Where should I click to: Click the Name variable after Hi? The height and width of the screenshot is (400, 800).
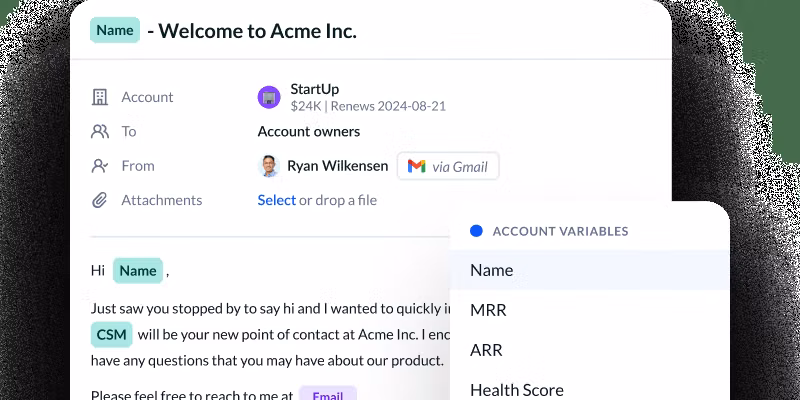point(138,270)
